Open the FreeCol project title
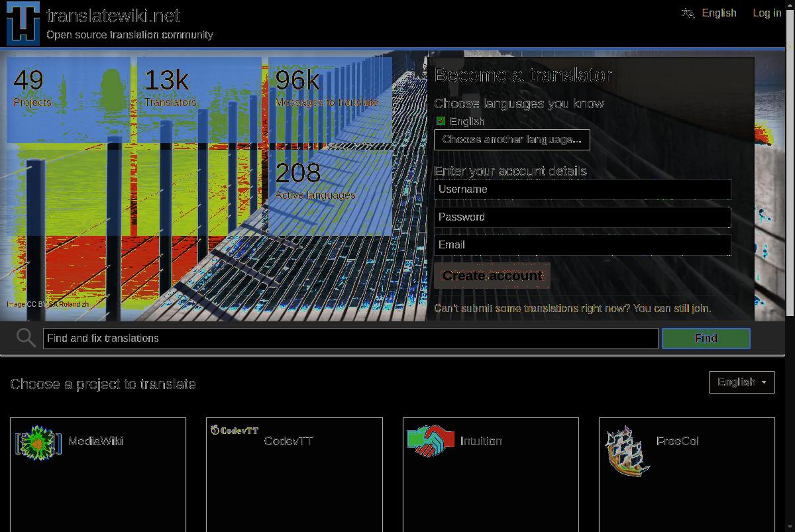795x532 pixels. [x=677, y=441]
